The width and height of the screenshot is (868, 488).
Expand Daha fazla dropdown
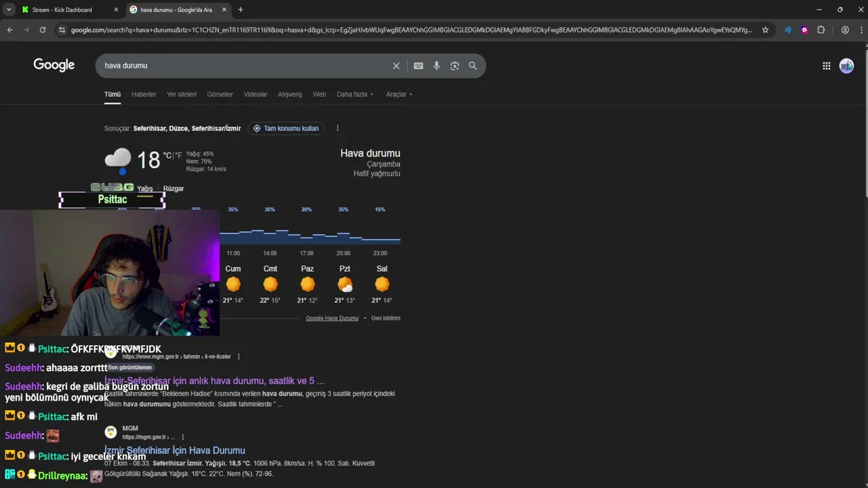355,94
